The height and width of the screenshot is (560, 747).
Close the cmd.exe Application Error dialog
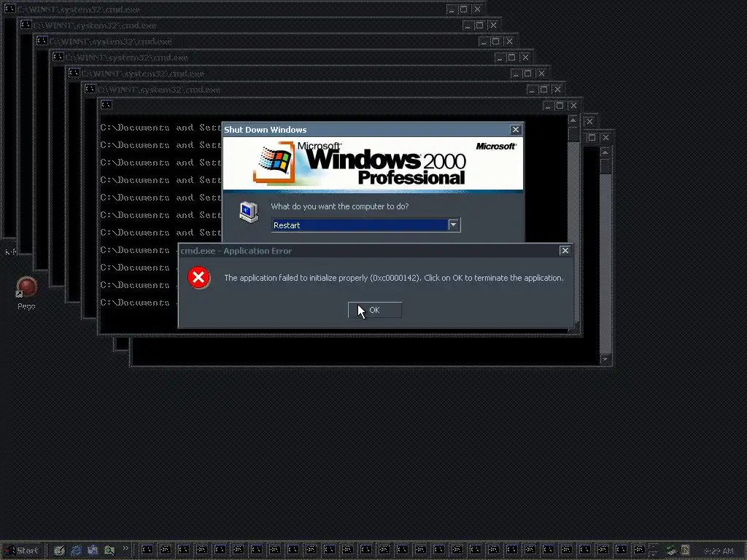[565, 251]
